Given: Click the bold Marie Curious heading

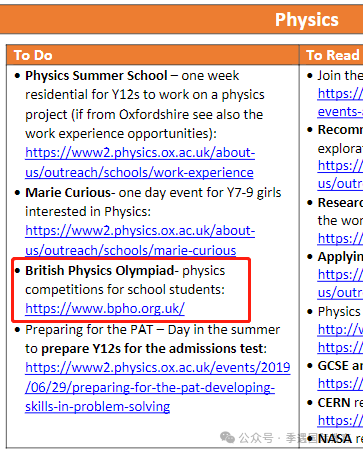Looking at the screenshot, I should 68,193.
